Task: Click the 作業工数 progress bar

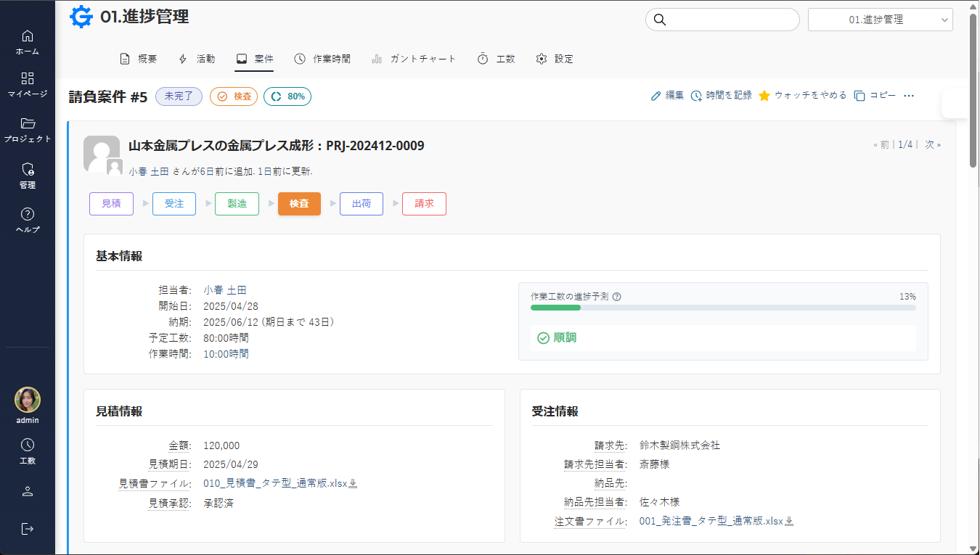Action: 722,308
